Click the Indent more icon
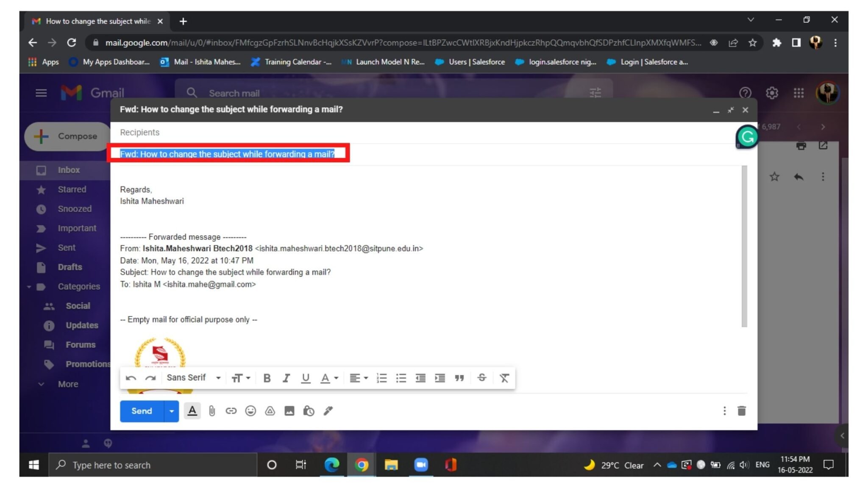This screenshot has height=488, width=868. coord(440,378)
